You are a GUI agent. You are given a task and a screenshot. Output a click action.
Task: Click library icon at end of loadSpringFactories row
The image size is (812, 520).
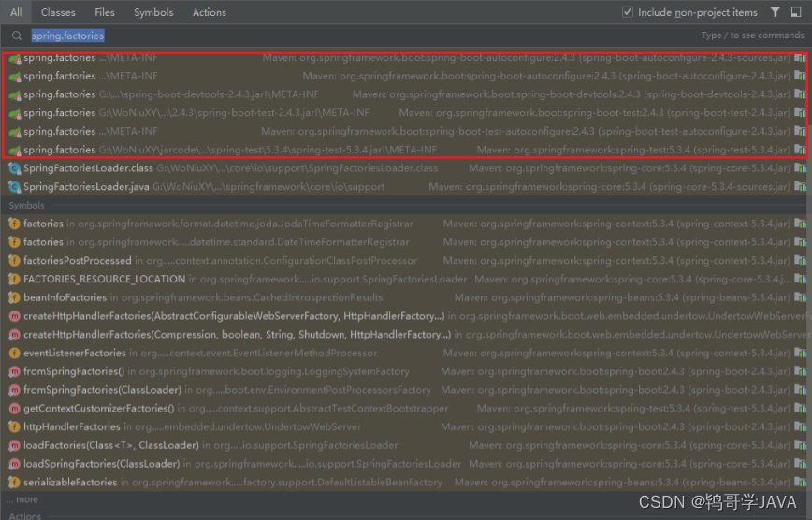[800, 464]
